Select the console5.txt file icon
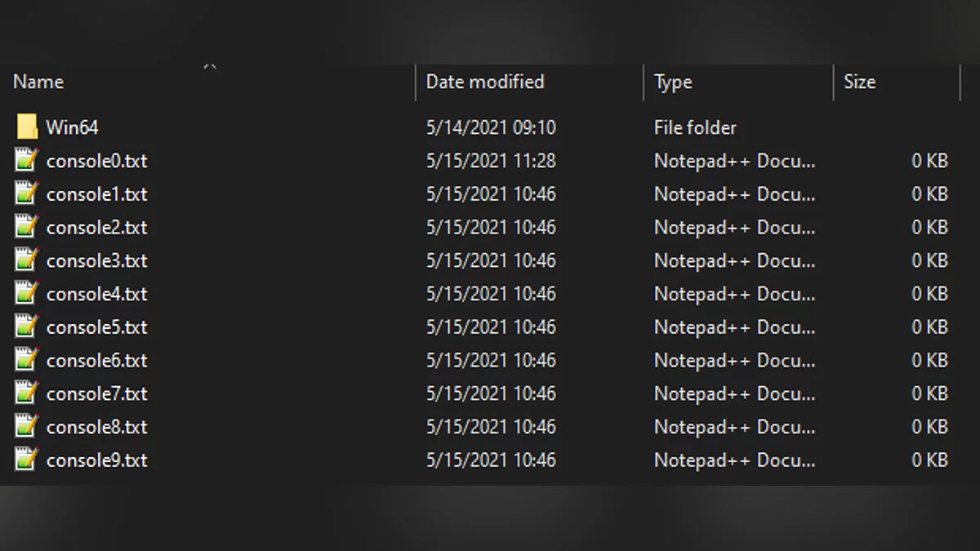 click(27, 327)
